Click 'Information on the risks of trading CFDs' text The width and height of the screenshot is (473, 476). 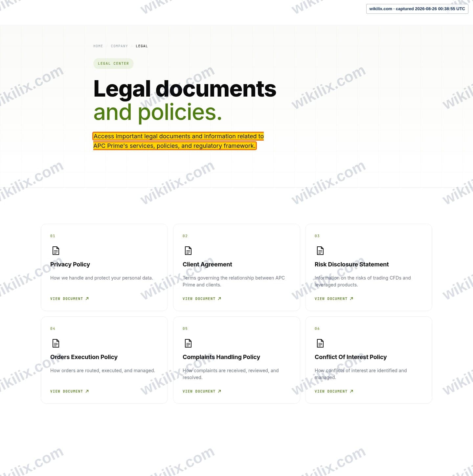[x=363, y=281]
